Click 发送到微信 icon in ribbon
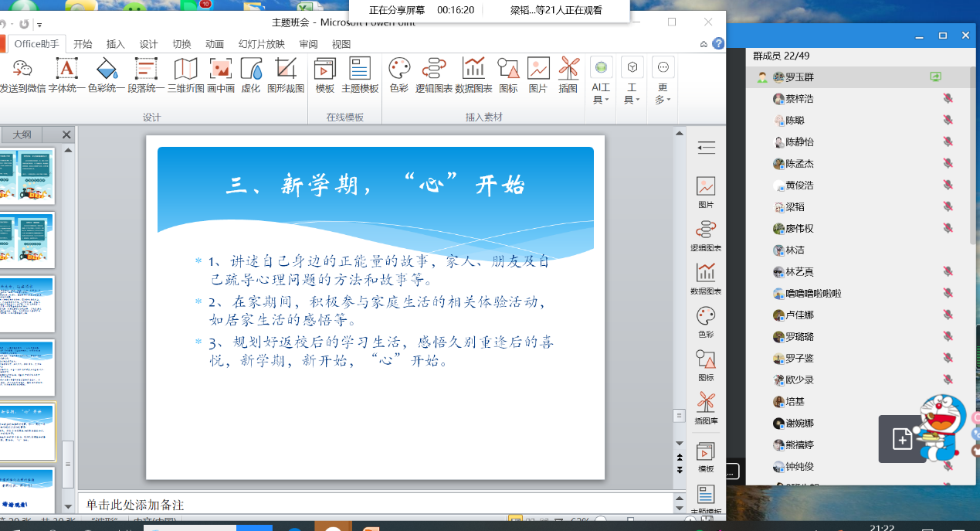Image resolution: width=980 pixels, height=531 pixels. 22,76
